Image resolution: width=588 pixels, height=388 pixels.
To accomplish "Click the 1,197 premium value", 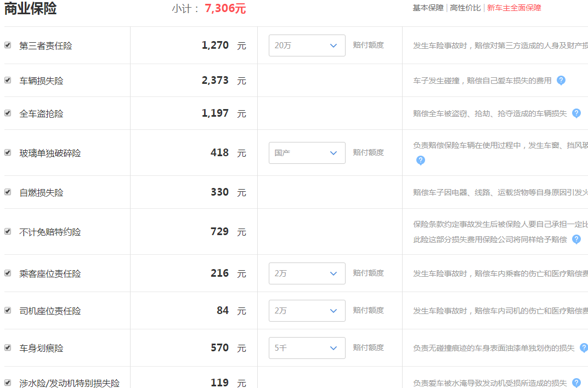I will click(215, 113).
